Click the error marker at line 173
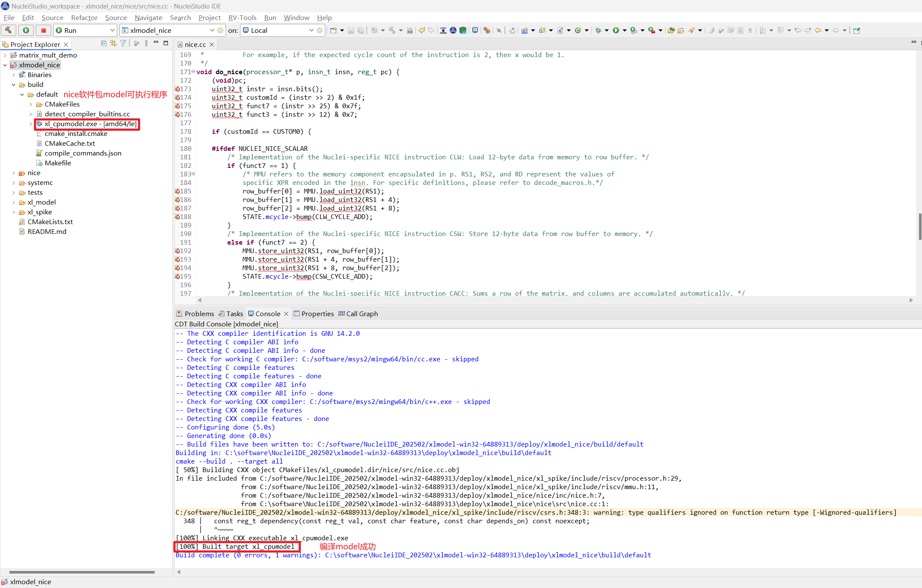This screenshot has width=922, height=588. pos(177,89)
